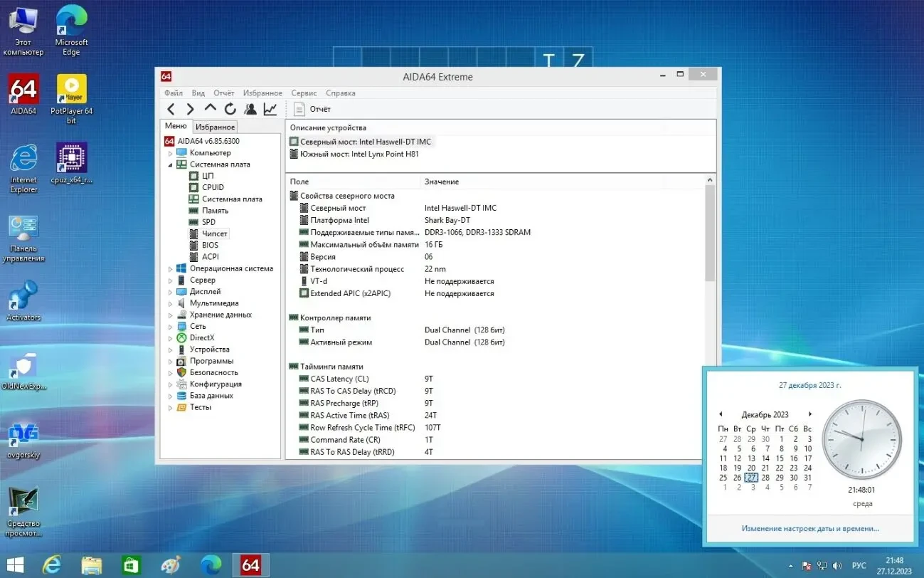Image resolution: width=924 pixels, height=578 pixels.
Task: Open the performance graph icon in the toolbar
Action: tap(270, 108)
